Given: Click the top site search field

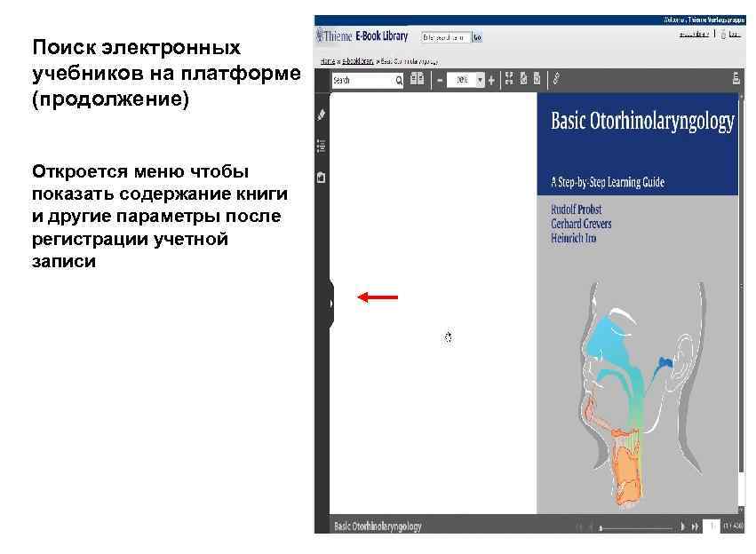Looking at the screenshot, I should tap(445, 37).
